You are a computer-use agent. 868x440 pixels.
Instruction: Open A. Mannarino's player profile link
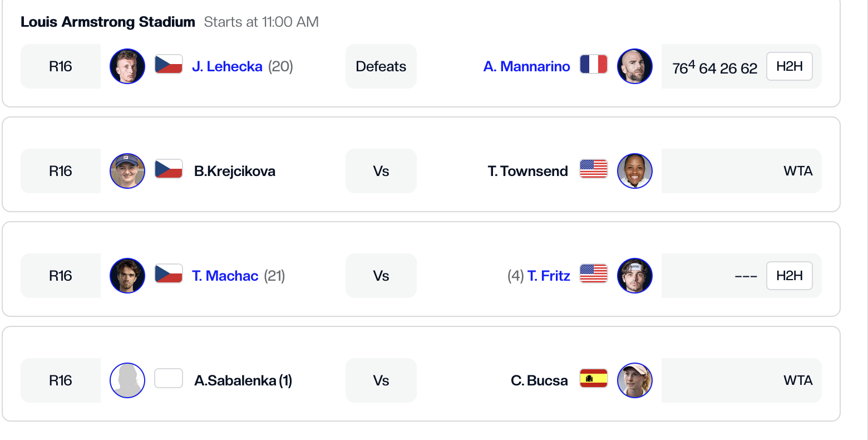click(526, 66)
